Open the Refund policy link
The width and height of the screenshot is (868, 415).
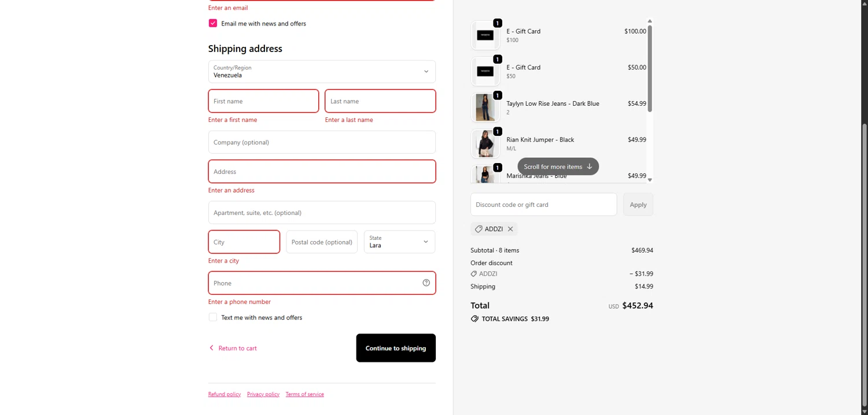pyautogui.click(x=225, y=394)
